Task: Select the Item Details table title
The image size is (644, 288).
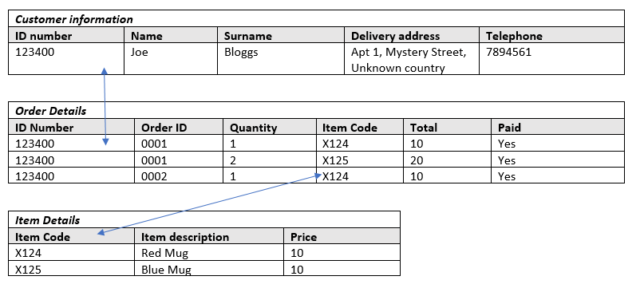Action: tap(48, 220)
